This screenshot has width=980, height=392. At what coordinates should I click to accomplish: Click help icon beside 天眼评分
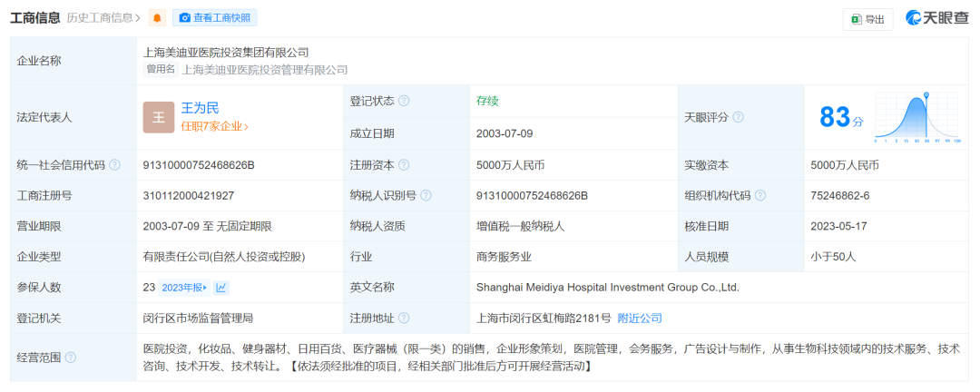point(738,117)
